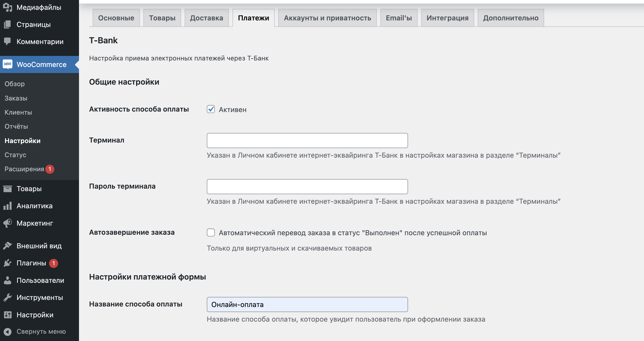Open Обзор in WooCommerce submenu
This screenshot has height=341, width=644.
click(x=15, y=84)
